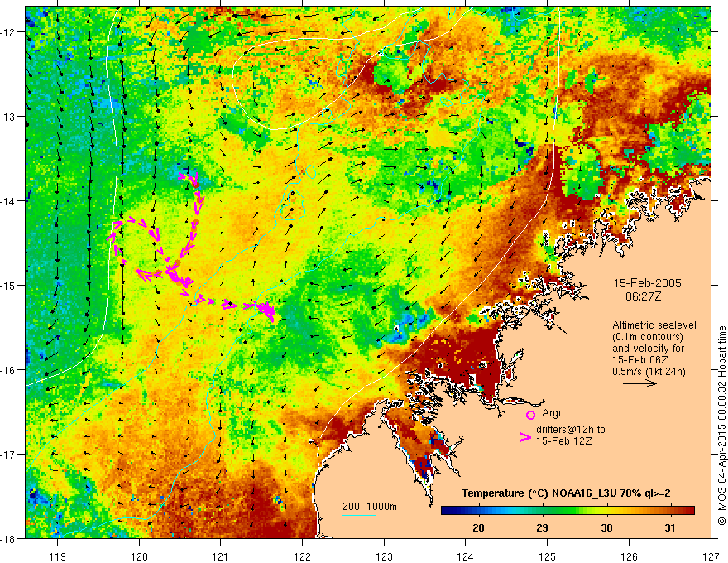The width and height of the screenshot is (728, 563).
Task: Click the color bar tick label 28
Action: tap(478, 528)
